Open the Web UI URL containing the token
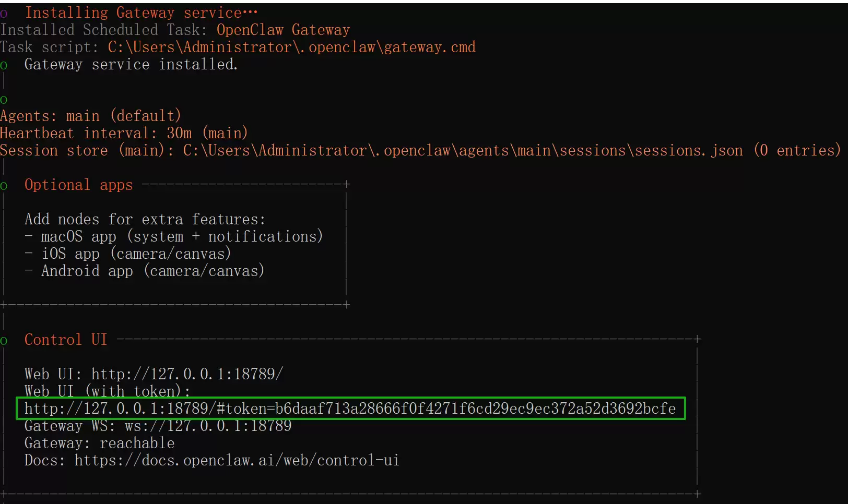Image resolution: width=848 pixels, height=504 pixels. click(350, 409)
